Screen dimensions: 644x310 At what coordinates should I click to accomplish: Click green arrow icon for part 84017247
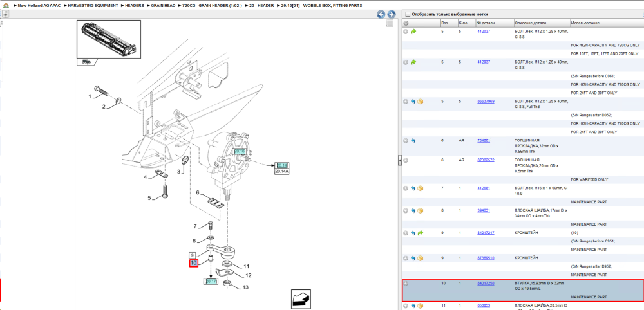(421, 233)
